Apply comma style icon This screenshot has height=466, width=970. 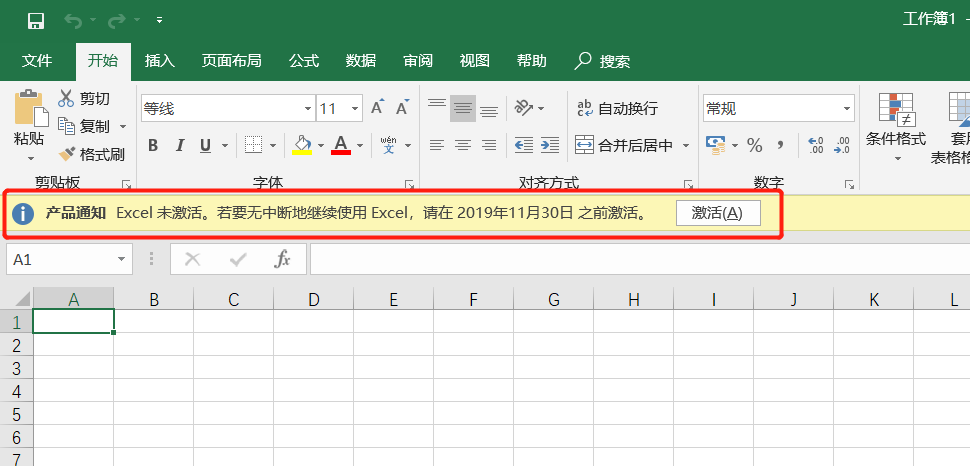(x=781, y=146)
